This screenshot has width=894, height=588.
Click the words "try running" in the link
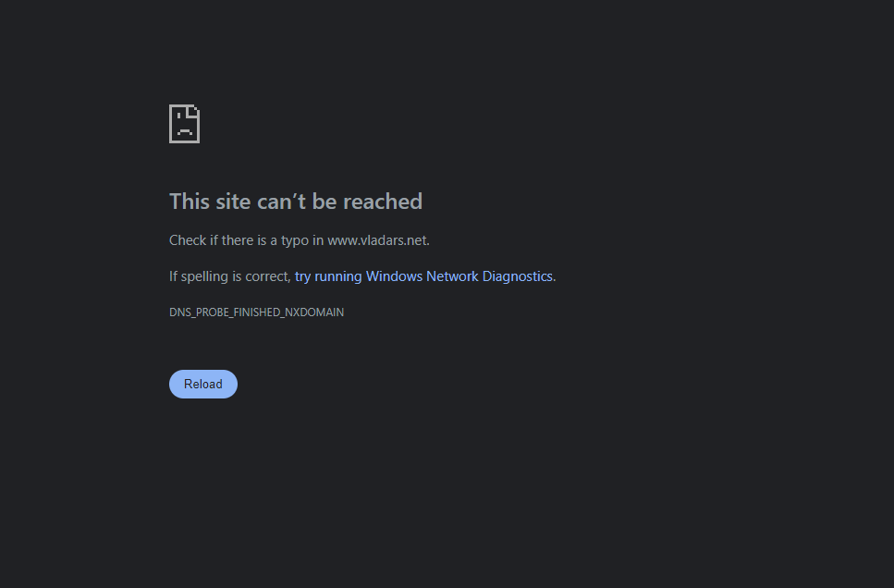(328, 276)
